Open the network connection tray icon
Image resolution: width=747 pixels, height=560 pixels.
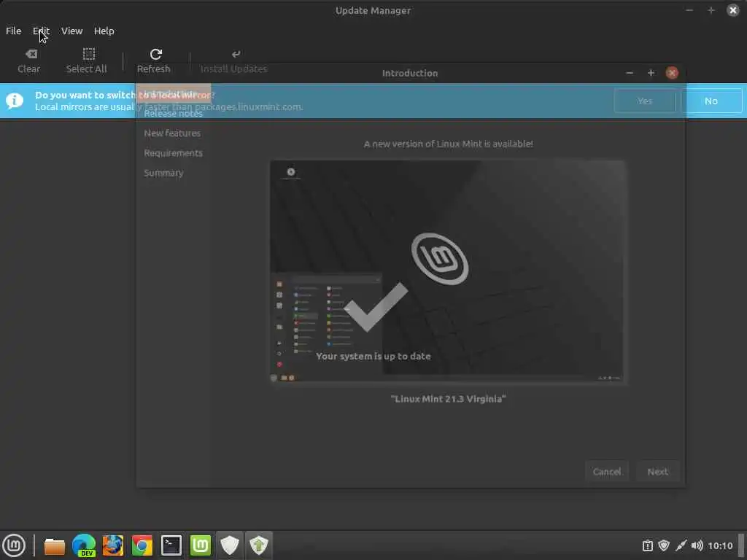pos(681,545)
